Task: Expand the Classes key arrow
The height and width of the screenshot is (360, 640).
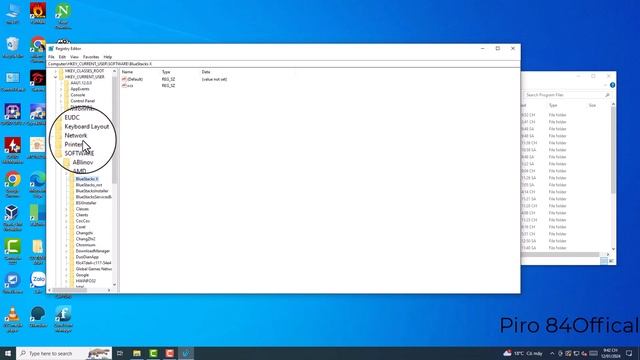Action: coord(67,209)
